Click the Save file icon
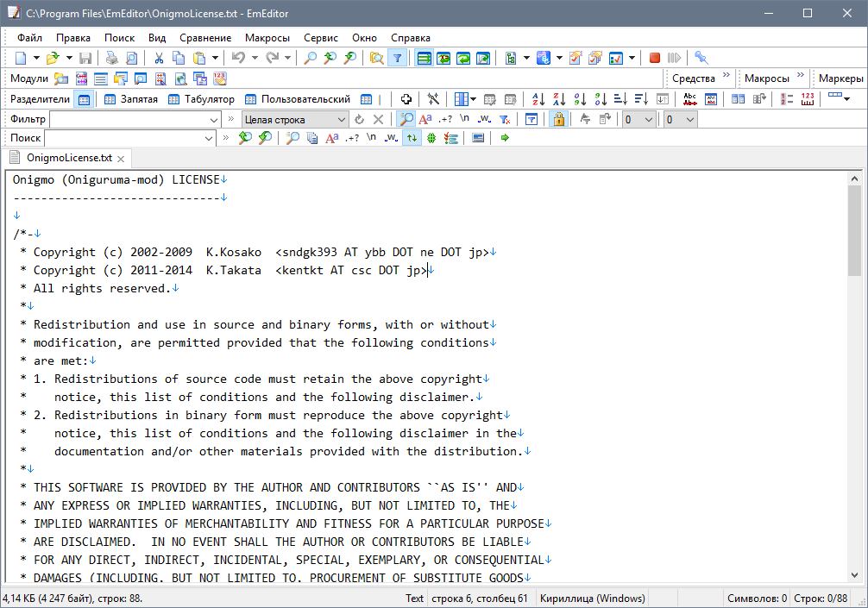 (85, 58)
